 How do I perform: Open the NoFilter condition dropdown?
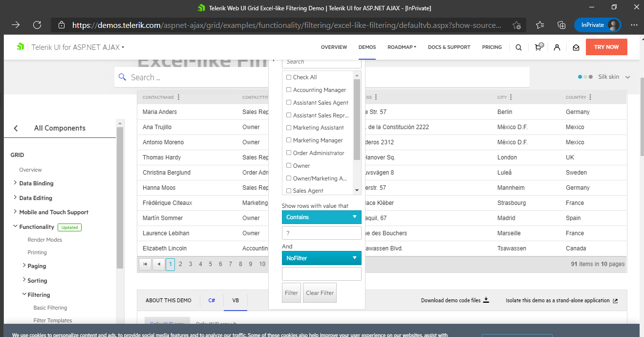322,258
